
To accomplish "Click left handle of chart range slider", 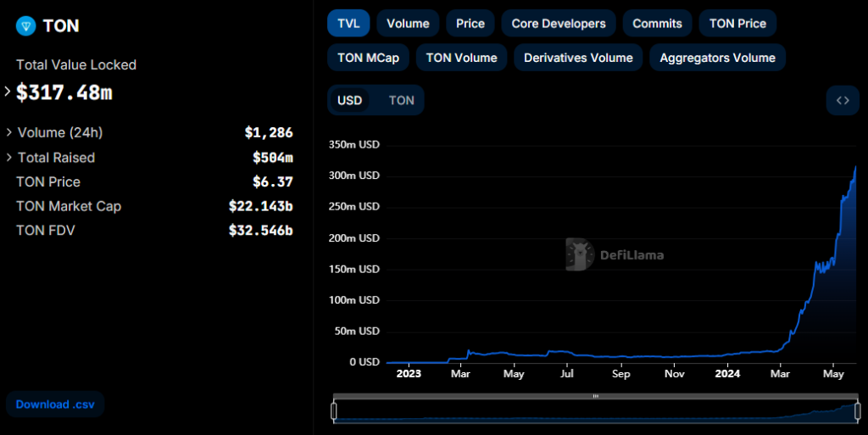I will [x=334, y=411].
